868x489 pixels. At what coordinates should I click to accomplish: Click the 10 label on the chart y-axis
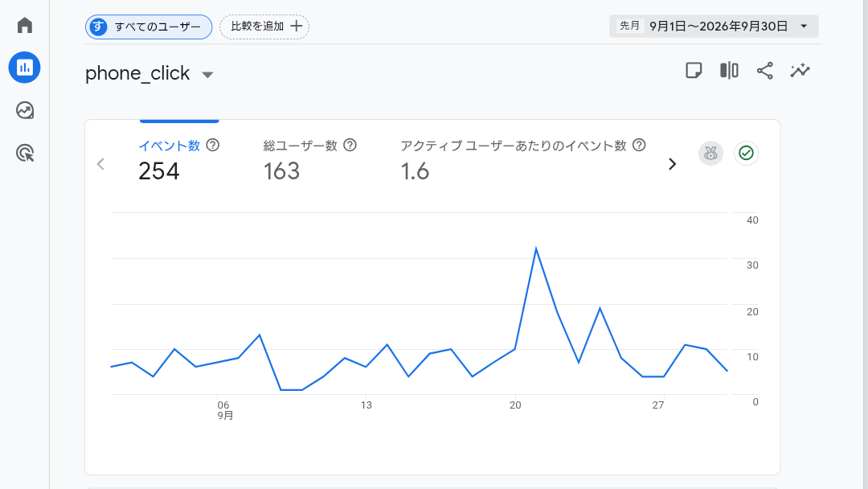(752, 357)
